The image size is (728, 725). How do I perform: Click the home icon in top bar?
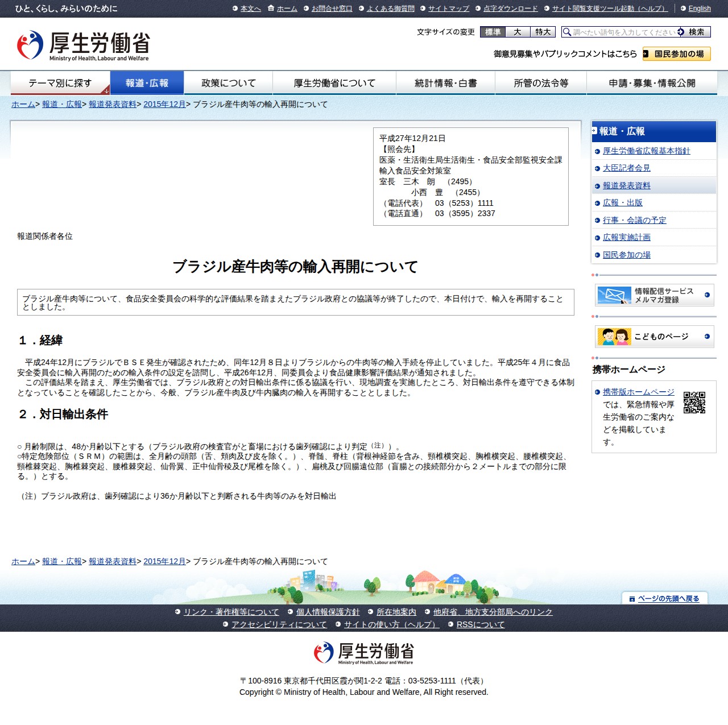coord(270,9)
